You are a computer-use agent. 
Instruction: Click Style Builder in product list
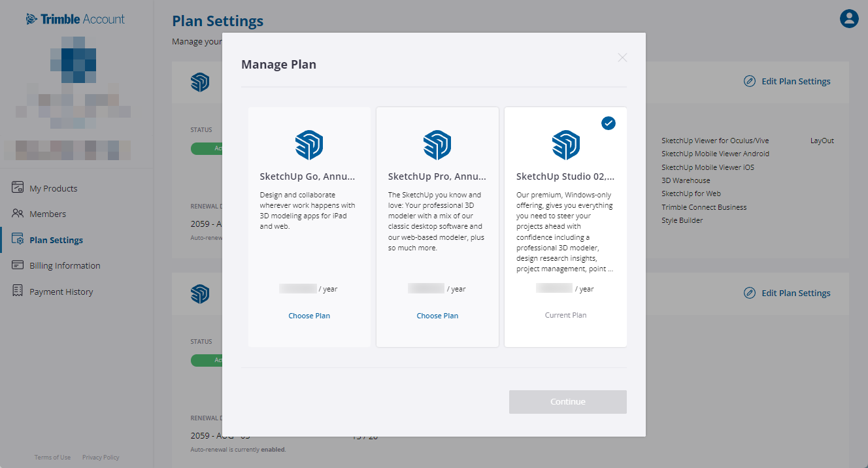[x=682, y=220]
